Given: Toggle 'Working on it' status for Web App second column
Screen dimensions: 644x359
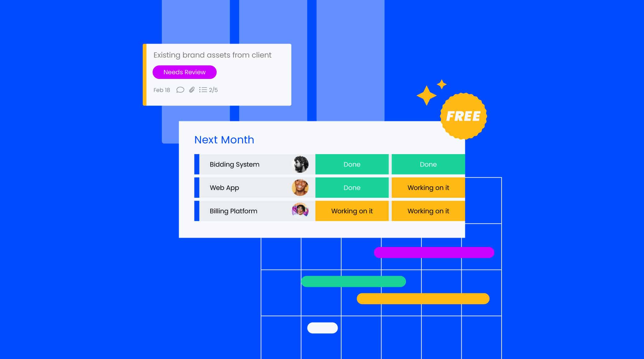Looking at the screenshot, I should [428, 188].
